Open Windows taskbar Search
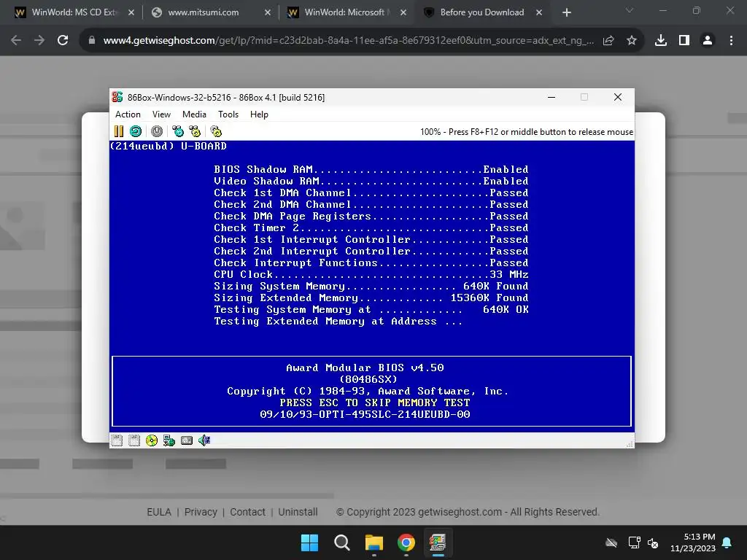Viewport: 747px width, 560px height. [342, 542]
